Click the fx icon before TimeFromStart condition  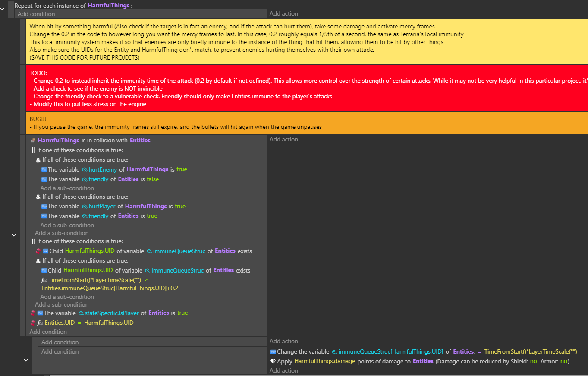[x=44, y=280]
